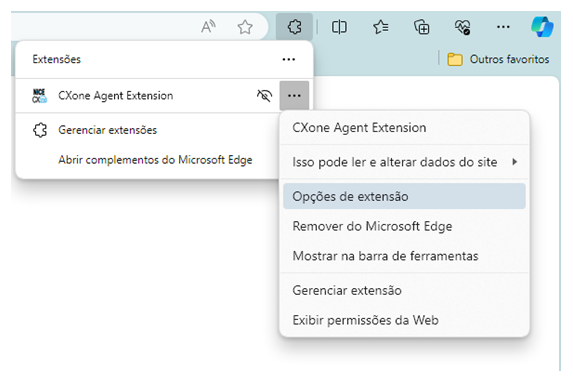Toggle CXone extension toolbar visibility eye

tap(264, 95)
